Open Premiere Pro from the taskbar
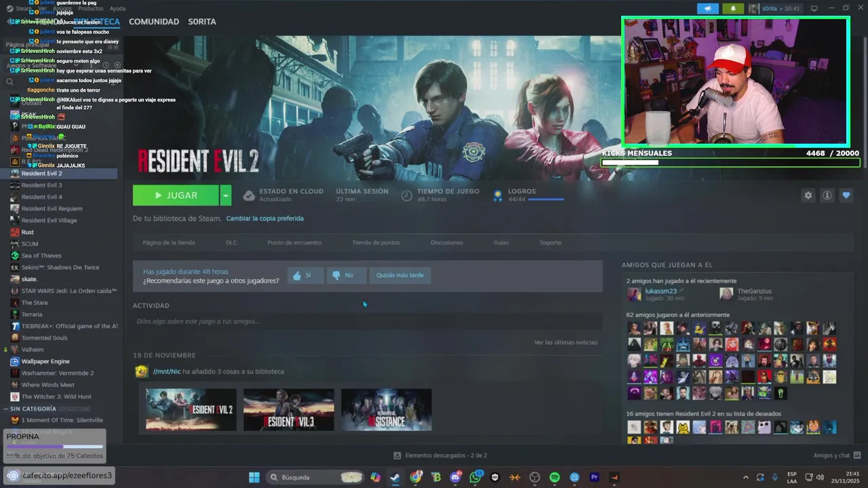This screenshot has width=868, height=488. 595,477
